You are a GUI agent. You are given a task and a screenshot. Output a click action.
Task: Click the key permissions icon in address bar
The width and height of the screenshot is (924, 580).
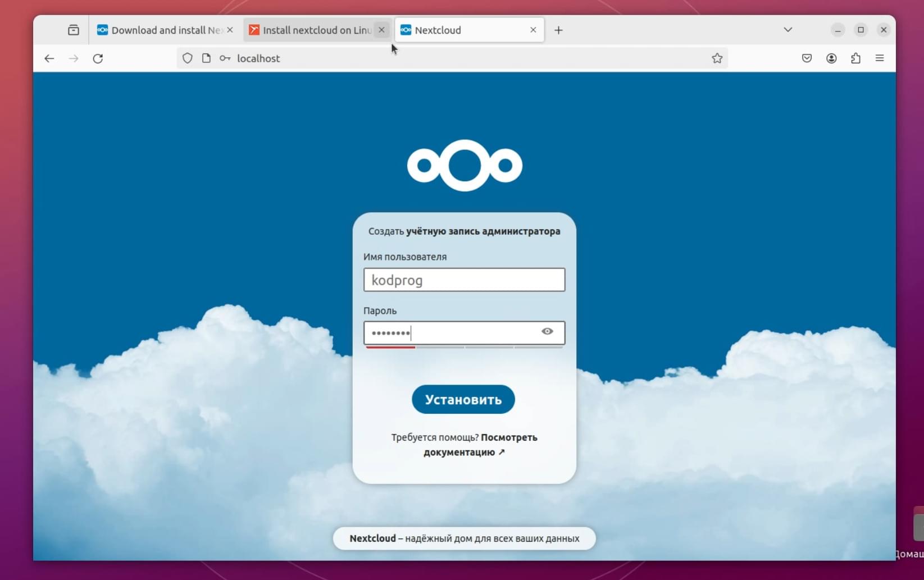tap(225, 58)
